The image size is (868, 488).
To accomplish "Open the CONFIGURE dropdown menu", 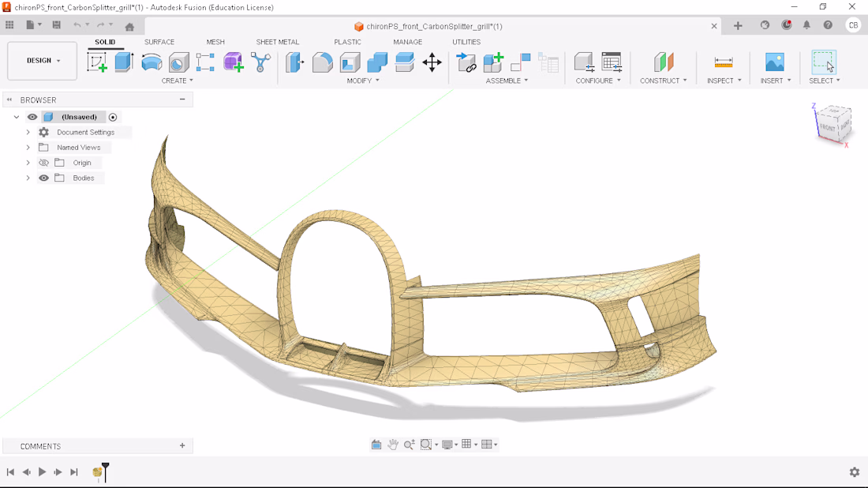I will [x=598, y=81].
